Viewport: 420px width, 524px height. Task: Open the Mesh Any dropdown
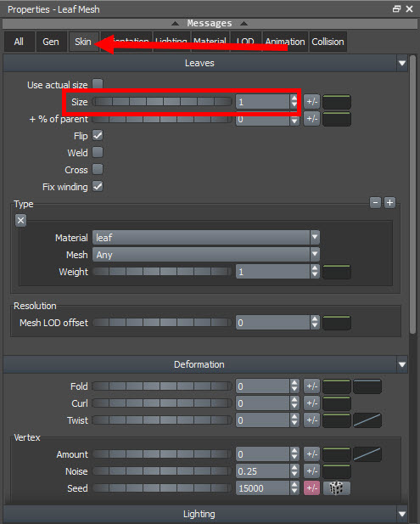pyautogui.click(x=206, y=255)
